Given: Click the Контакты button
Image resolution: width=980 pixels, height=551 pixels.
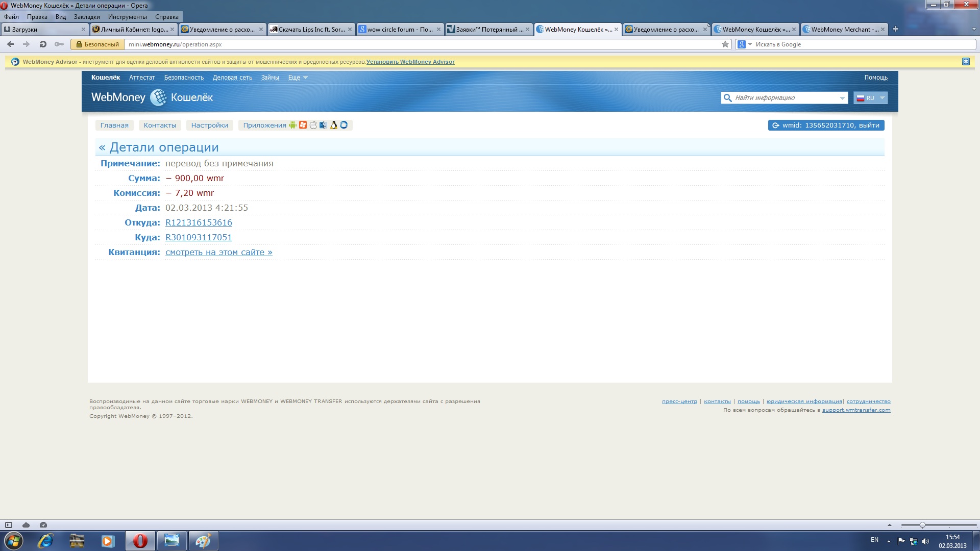Looking at the screenshot, I should [x=160, y=126].
